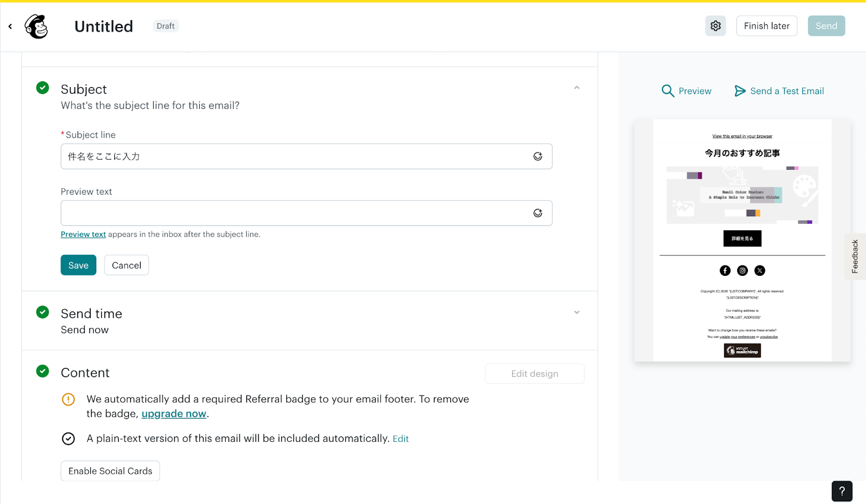Save the subject line

point(78,265)
